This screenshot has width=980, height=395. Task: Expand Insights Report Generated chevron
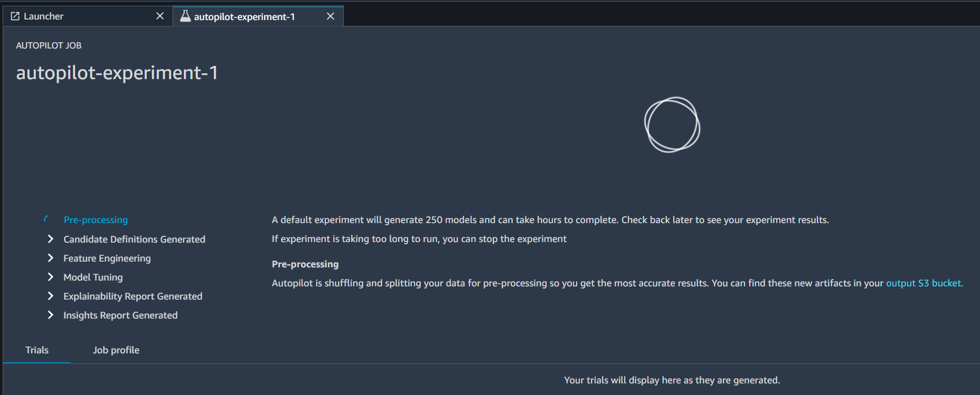51,315
